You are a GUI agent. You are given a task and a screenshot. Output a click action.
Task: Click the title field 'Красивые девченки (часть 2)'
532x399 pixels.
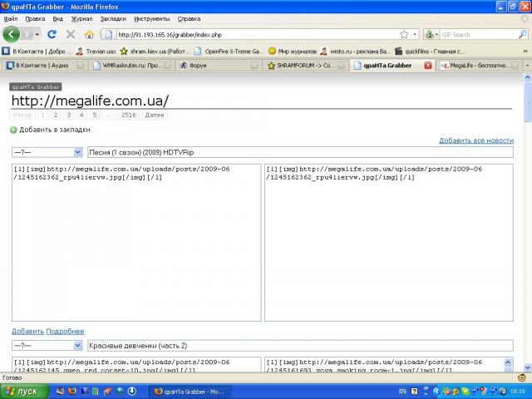tap(300, 346)
